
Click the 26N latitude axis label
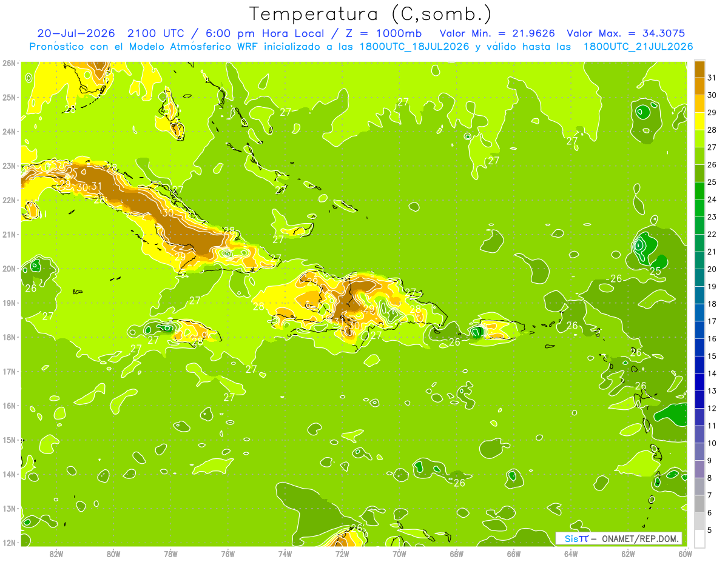coord(9,63)
